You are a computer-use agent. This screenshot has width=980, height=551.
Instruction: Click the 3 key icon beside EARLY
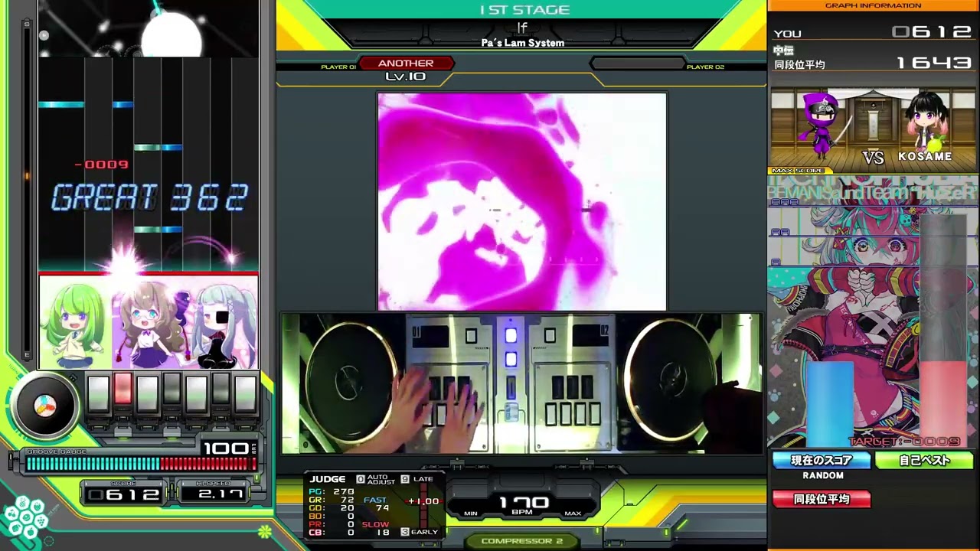pyautogui.click(x=405, y=532)
